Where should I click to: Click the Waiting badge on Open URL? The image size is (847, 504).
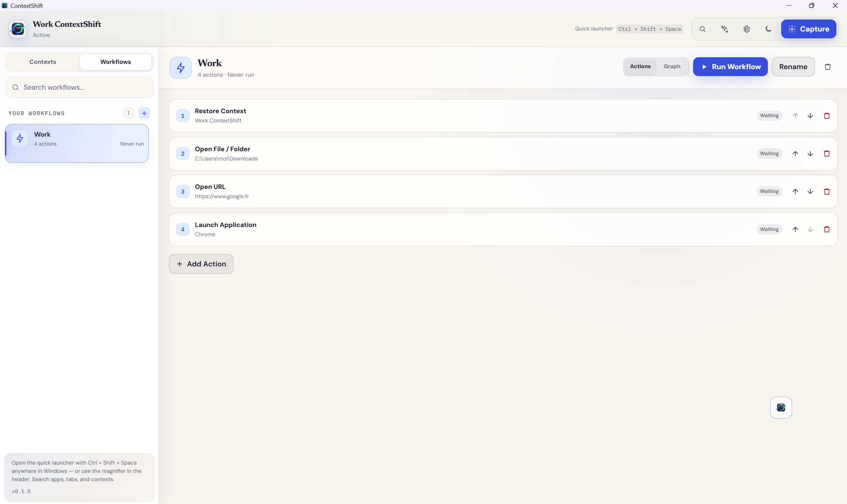[769, 191]
